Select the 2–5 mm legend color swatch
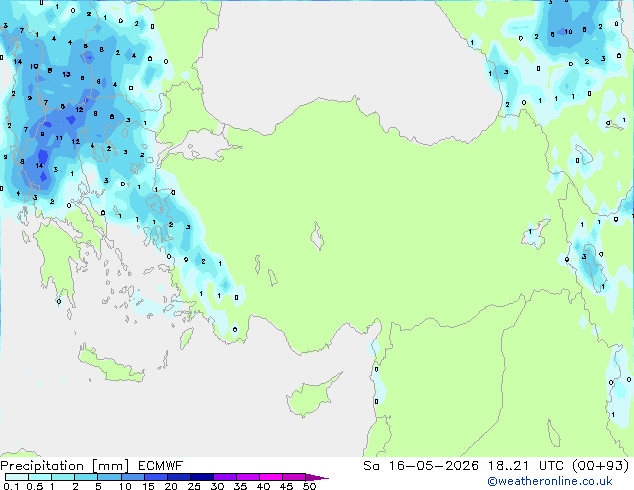The image size is (634, 490). (x=86, y=477)
